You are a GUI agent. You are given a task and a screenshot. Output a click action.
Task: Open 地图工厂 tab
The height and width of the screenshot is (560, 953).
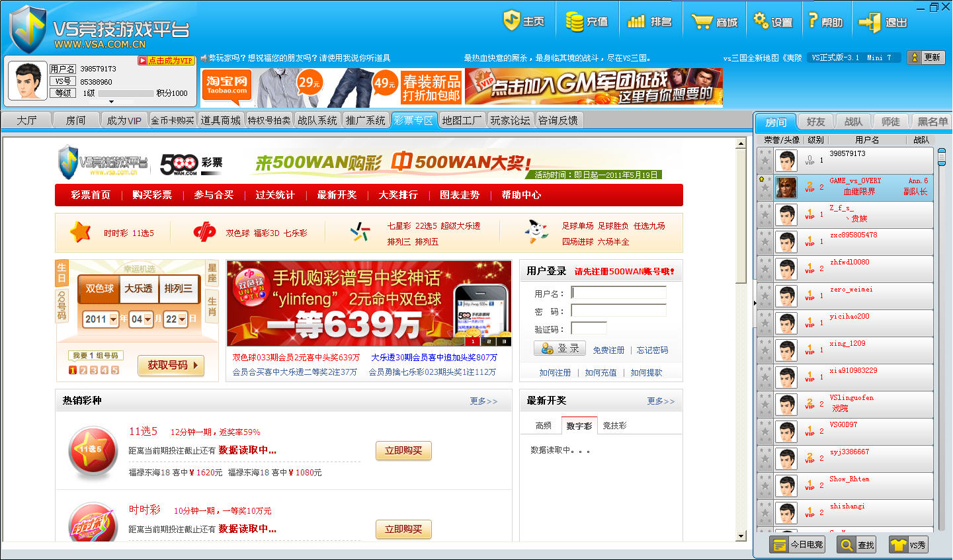coord(462,120)
